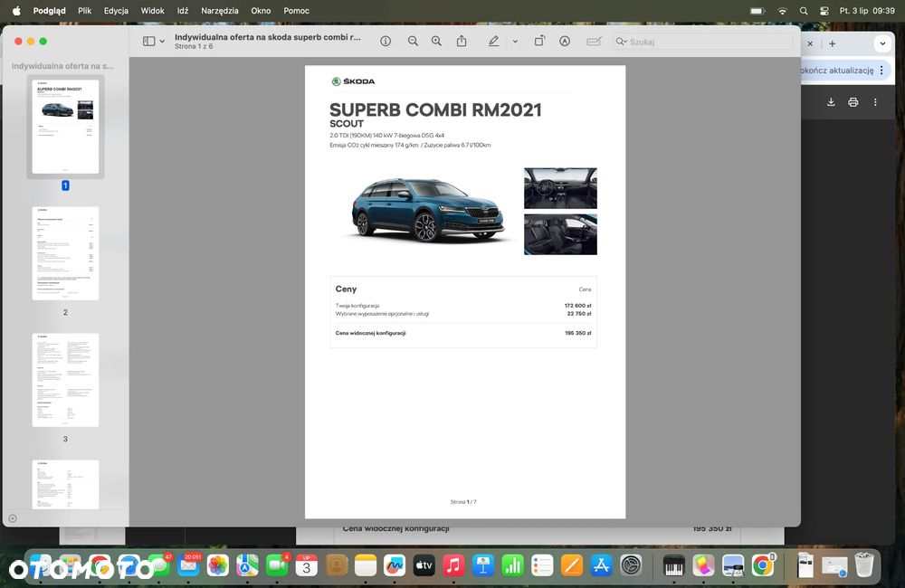Image resolution: width=905 pixels, height=588 pixels.
Task: Click the date and time Pt. 3 lip
Action: tap(867, 10)
